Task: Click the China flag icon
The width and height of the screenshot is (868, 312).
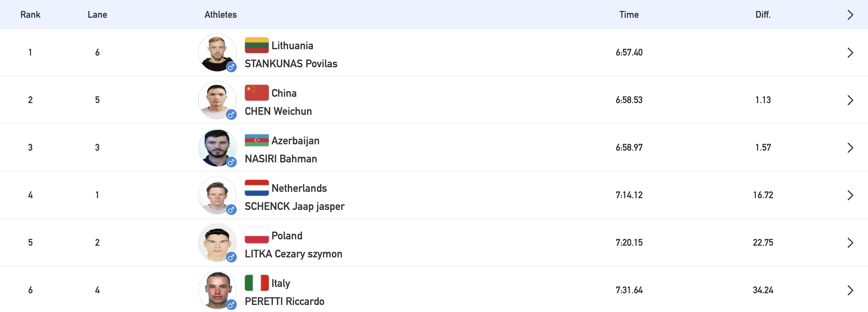Action: coord(257,93)
